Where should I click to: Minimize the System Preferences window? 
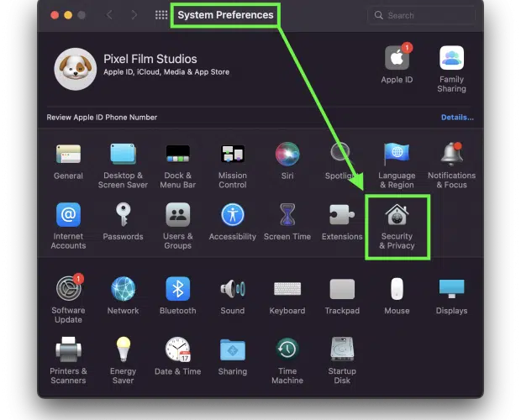(68, 15)
